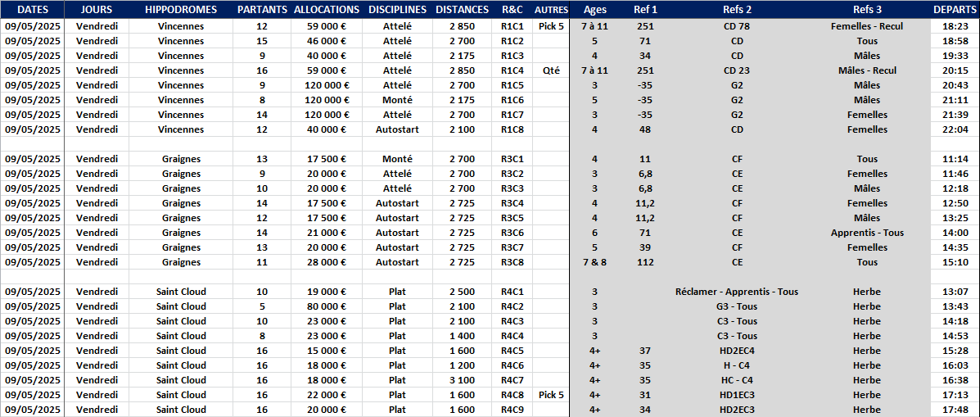Image resolution: width=980 pixels, height=417 pixels.
Task: Select the 7 & 8 ages cell
Action: coord(594,262)
